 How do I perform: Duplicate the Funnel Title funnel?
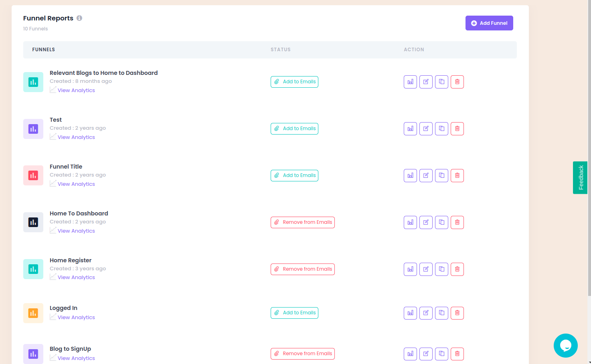[441, 175]
